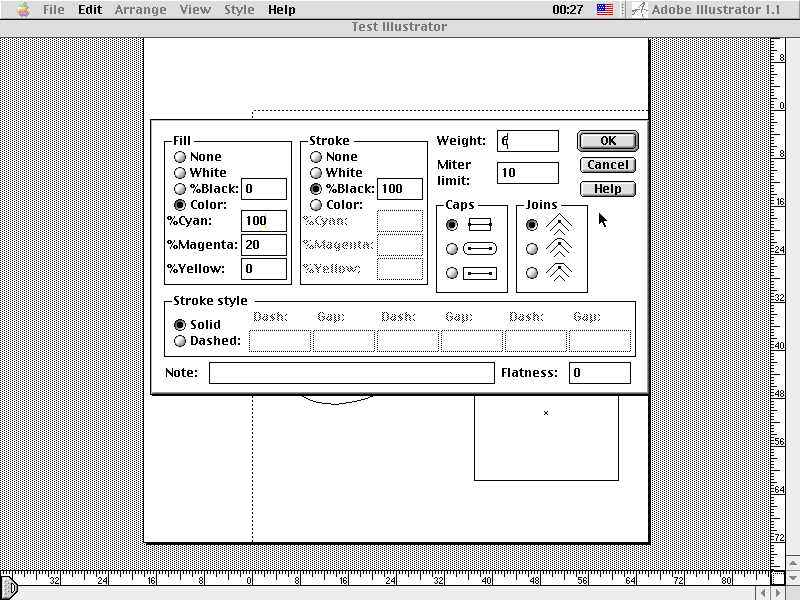
Task: Confirm the dialog with OK
Action: [608, 141]
